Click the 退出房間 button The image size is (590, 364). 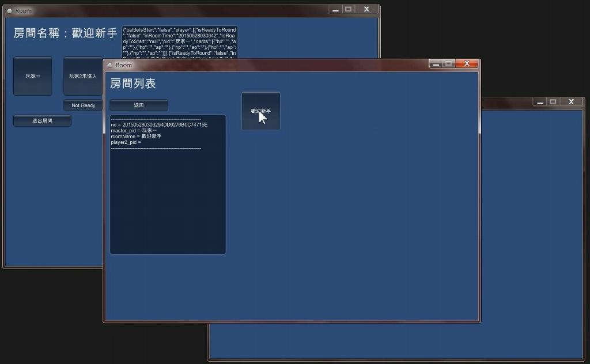[x=42, y=121]
